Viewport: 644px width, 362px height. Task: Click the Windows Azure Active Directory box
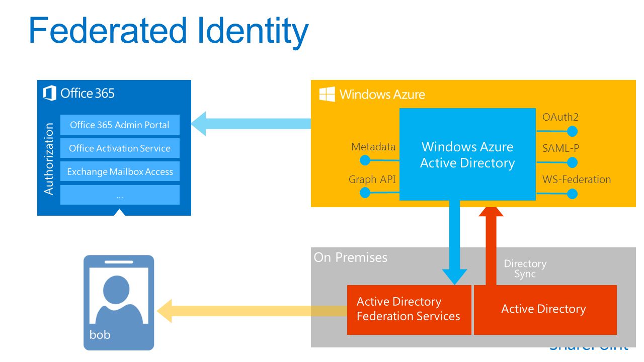click(467, 154)
